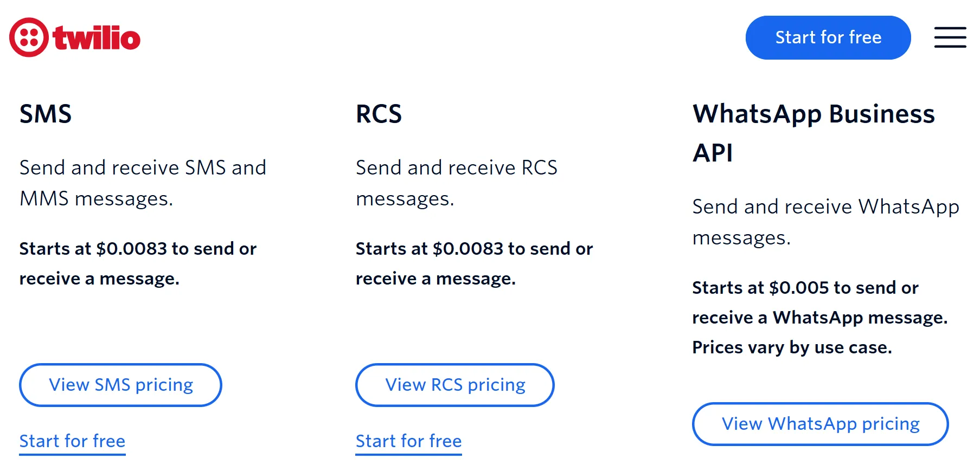Click the receive a WhatsApp message line

(819, 318)
